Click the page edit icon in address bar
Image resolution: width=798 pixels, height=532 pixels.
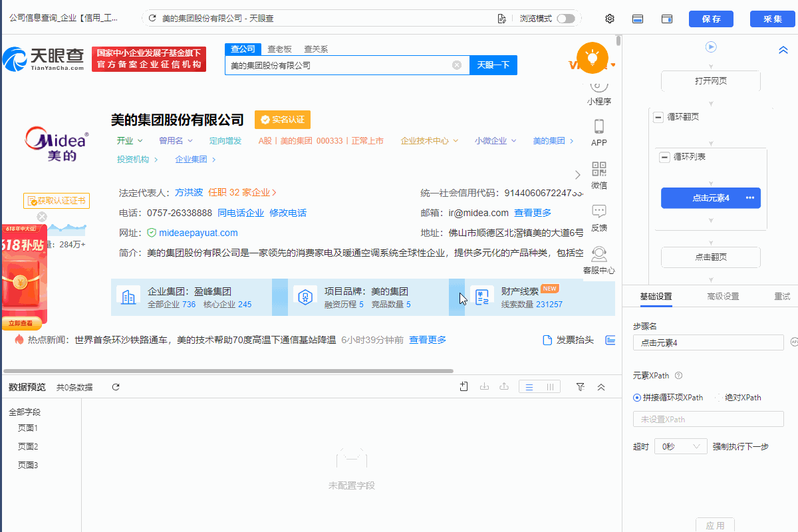[x=502, y=19]
